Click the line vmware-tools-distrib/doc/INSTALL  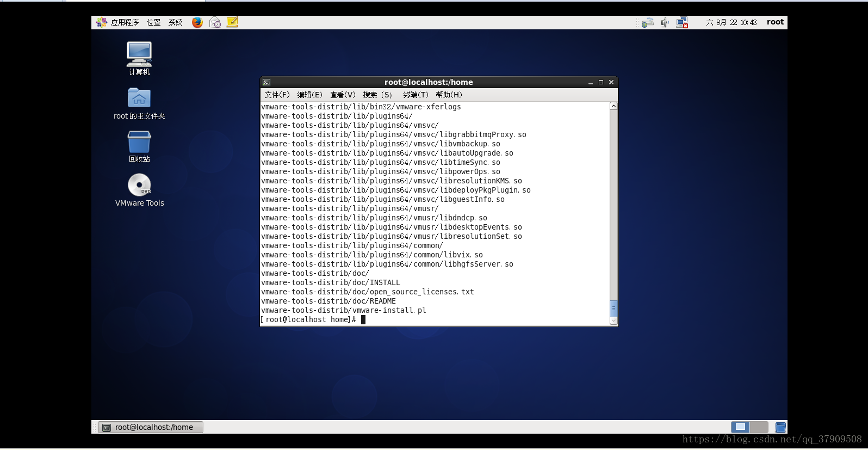(331, 282)
